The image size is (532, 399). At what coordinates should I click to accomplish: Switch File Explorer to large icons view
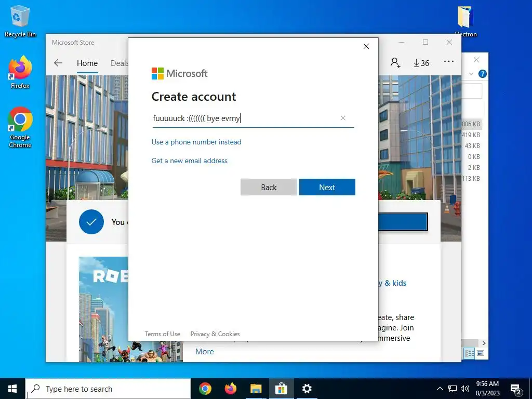481,353
